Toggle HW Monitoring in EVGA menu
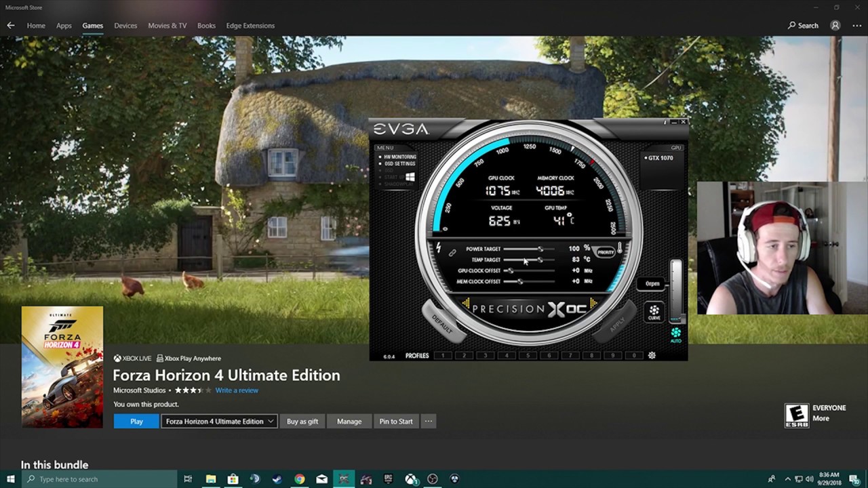Viewport: 868px width, 488px height. [397, 157]
